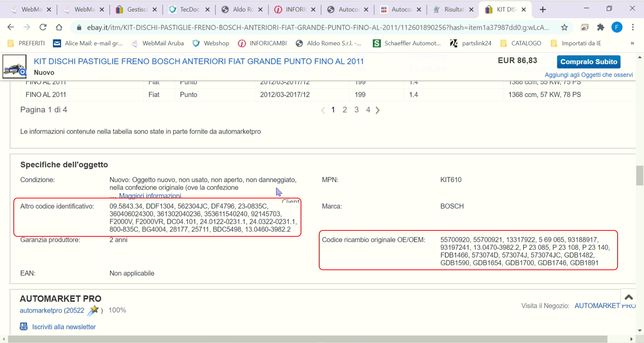This screenshot has width=644, height=343.
Task: Open the Maggiori informazioni link
Action: (150, 196)
